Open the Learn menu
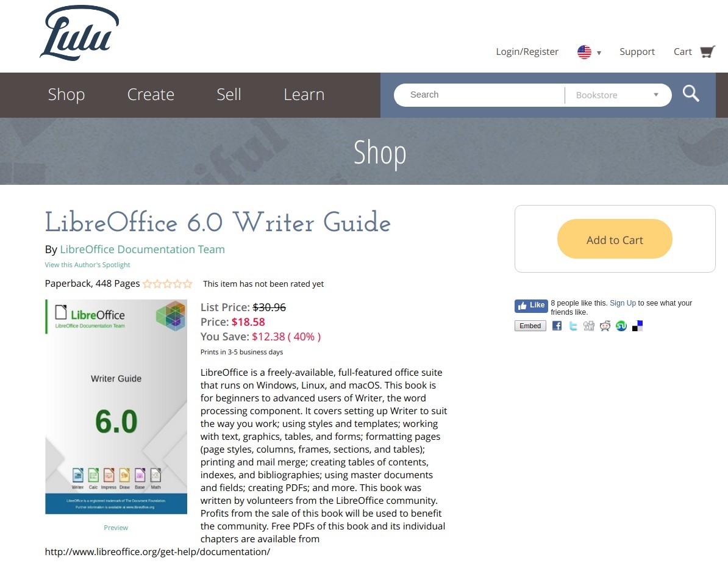728x563 pixels. click(x=304, y=95)
